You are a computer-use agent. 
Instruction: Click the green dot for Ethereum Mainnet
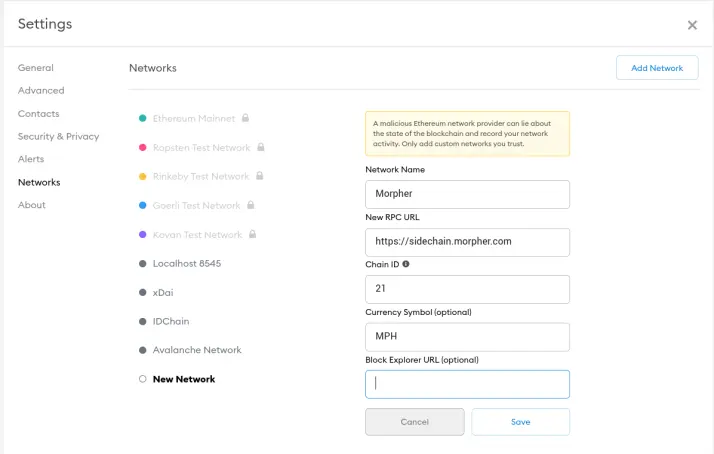click(143, 118)
